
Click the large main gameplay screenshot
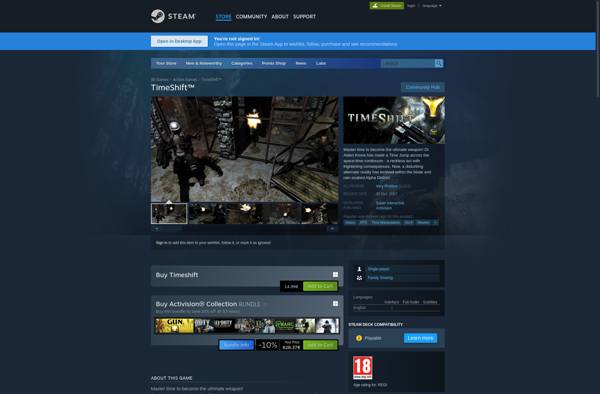pyautogui.click(x=245, y=149)
